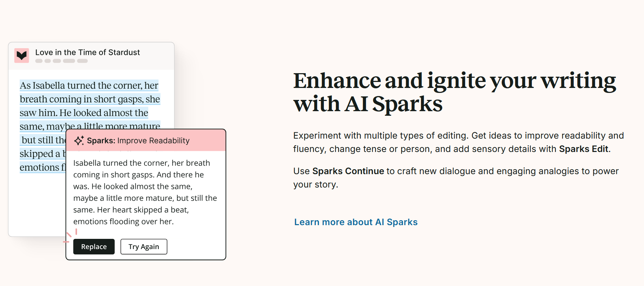Click the bold 'Sparks Continue' text
Viewport: 644px width, 286px height.
(x=348, y=171)
